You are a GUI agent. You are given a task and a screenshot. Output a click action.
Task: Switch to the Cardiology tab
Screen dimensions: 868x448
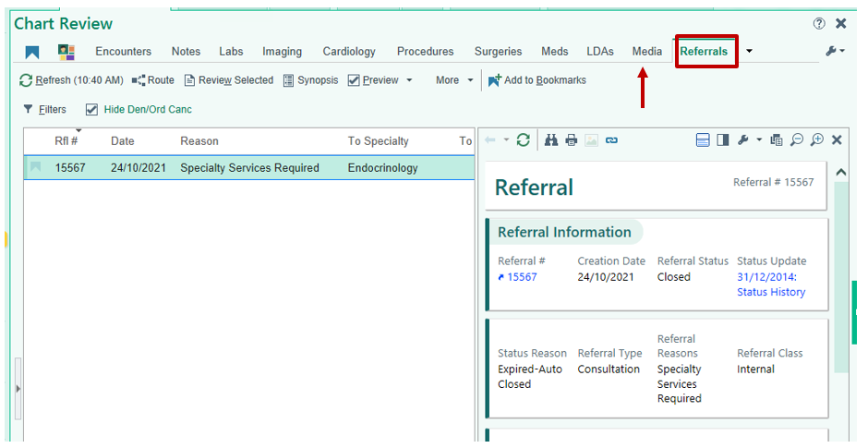point(349,52)
